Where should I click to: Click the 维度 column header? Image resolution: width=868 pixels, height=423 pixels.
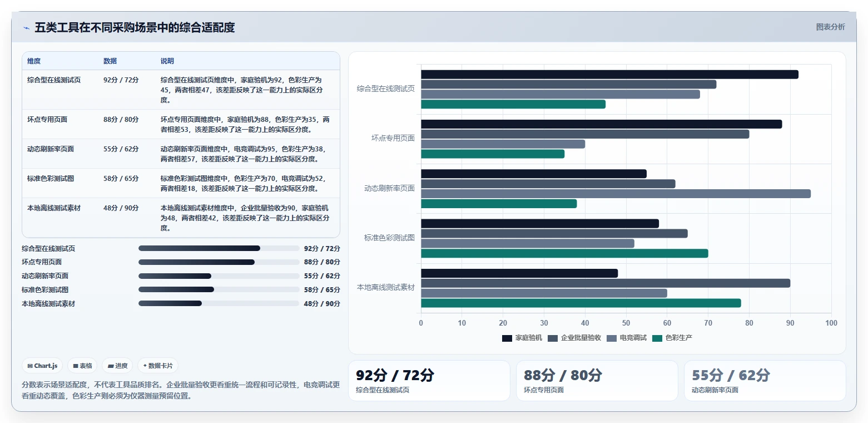(34, 61)
